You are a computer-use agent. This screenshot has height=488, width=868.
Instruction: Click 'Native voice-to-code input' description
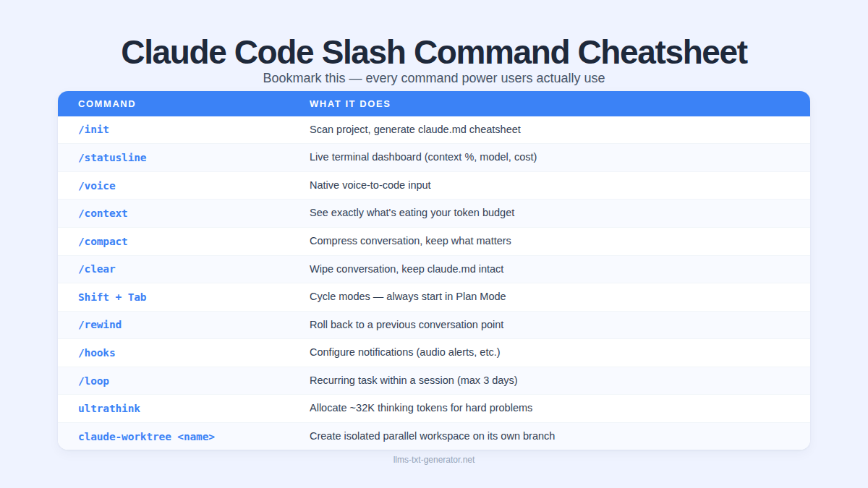click(370, 185)
